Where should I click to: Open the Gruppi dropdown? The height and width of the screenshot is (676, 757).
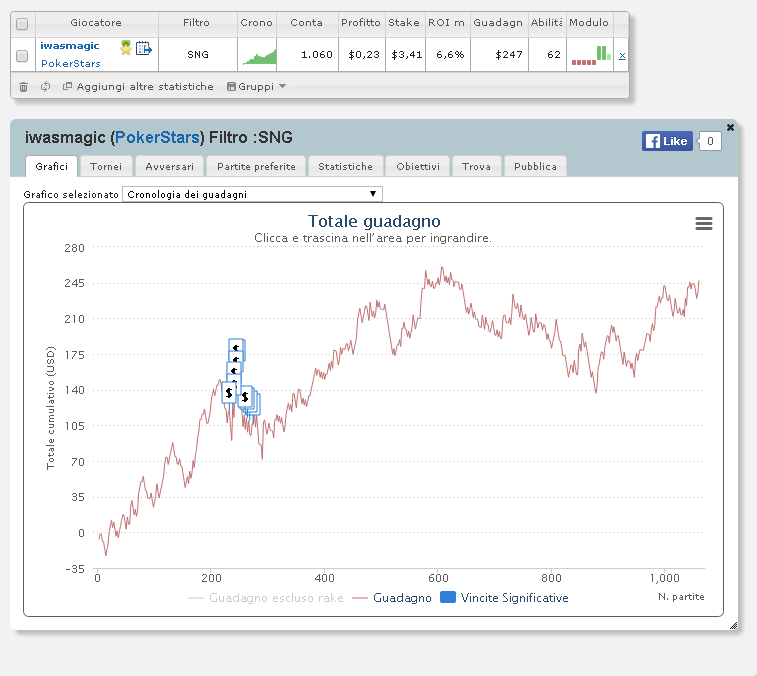(256, 86)
